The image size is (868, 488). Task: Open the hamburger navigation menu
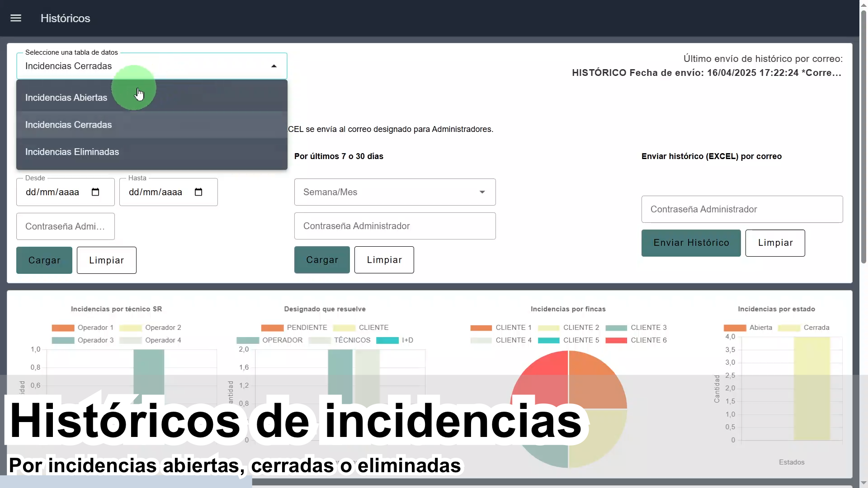point(16,18)
